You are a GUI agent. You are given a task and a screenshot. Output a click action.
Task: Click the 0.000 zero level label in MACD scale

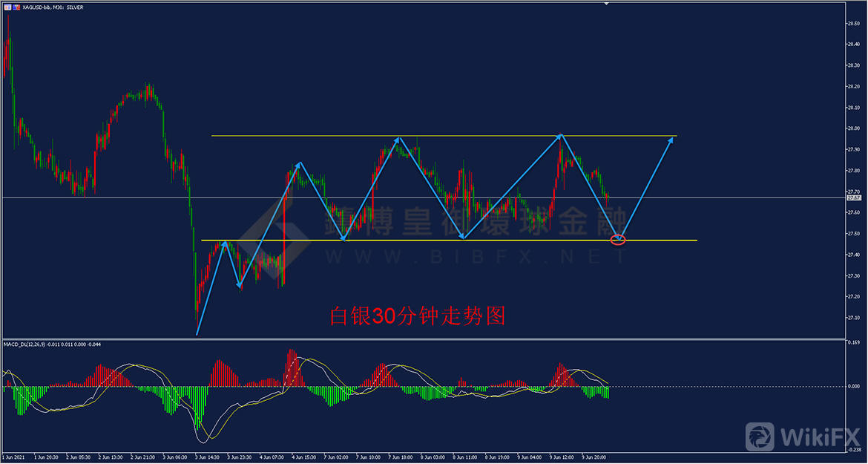point(854,387)
